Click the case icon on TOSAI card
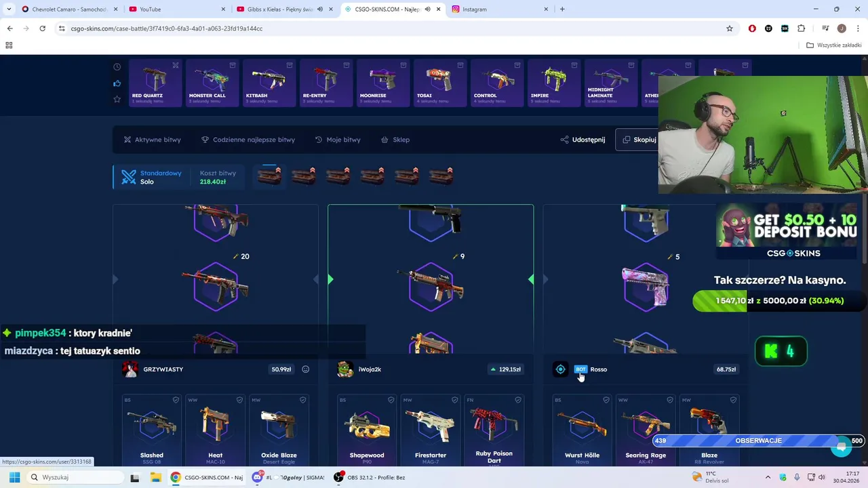 (460, 65)
